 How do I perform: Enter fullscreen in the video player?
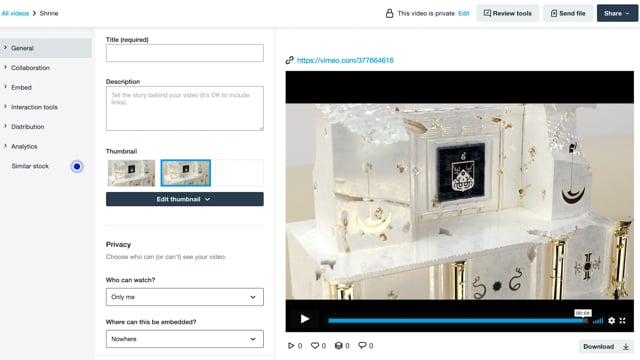coord(622,321)
